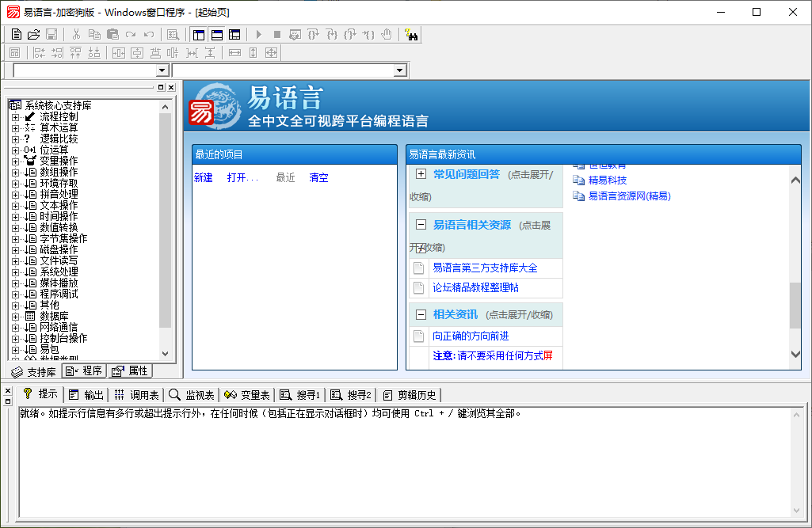Click the hand icon in the debug toolbar
The height and width of the screenshot is (528, 812).
click(387, 35)
